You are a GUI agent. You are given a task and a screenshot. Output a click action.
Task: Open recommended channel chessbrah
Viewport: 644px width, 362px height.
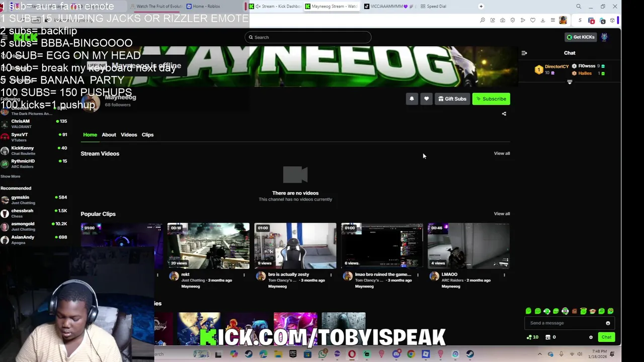click(34, 213)
